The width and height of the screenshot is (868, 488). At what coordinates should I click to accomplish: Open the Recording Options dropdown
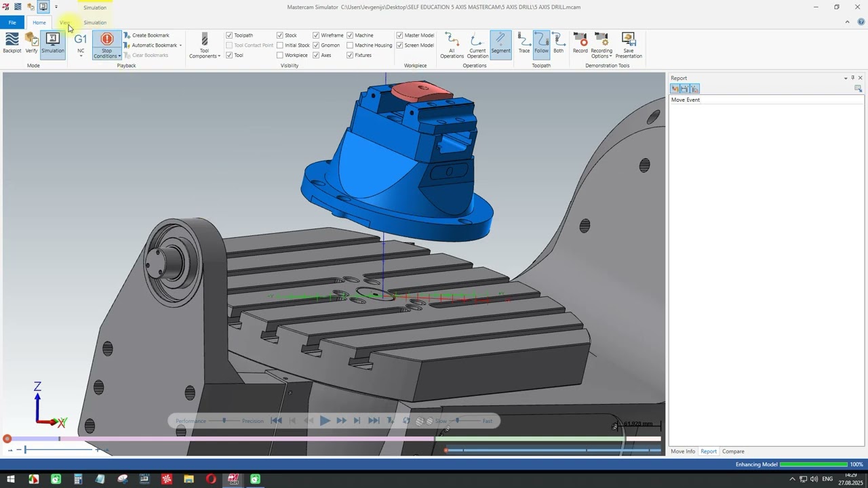point(601,45)
